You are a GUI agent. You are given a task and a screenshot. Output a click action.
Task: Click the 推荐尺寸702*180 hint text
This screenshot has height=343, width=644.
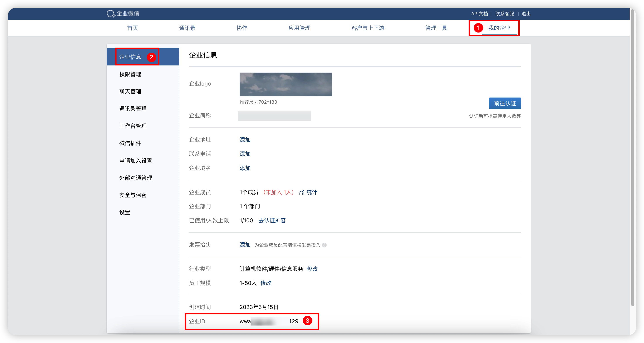[x=258, y=102]
